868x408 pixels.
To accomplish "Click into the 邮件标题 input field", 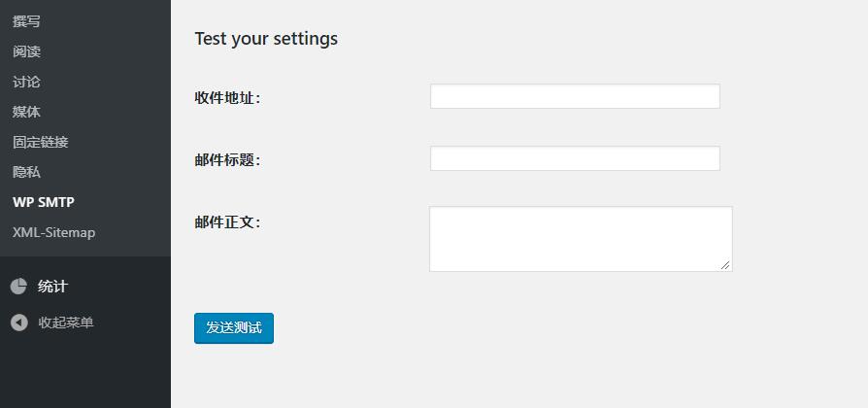I will pyautogui.click(x=575, y=158).
